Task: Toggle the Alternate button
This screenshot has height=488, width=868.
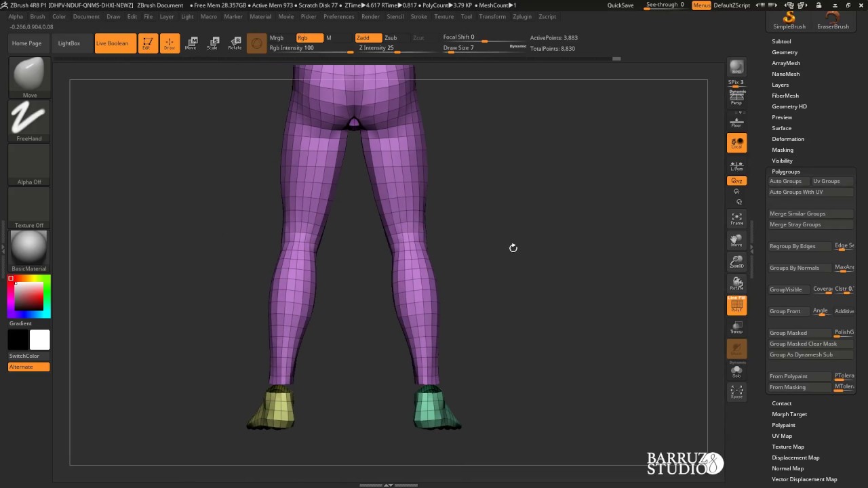Action: pyautogui.click(x=29, y=367)
